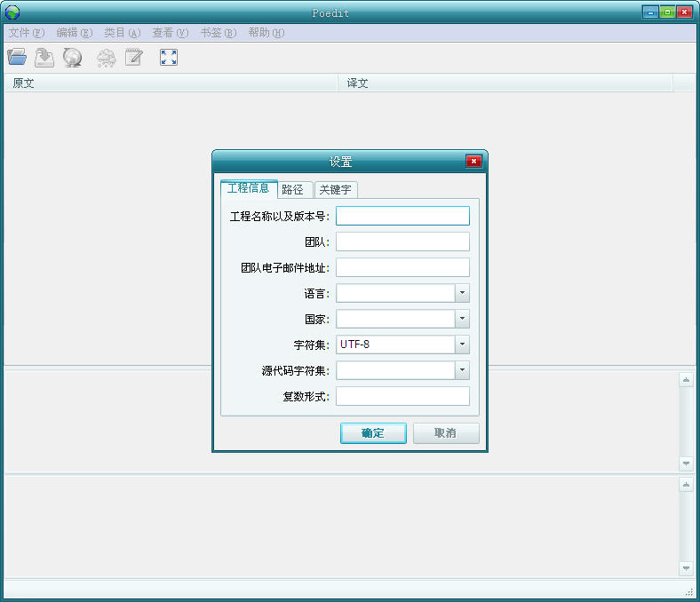Maximize the Poedit main window
This screenshot has width=700, height=602.
click(x=667, y=12)
